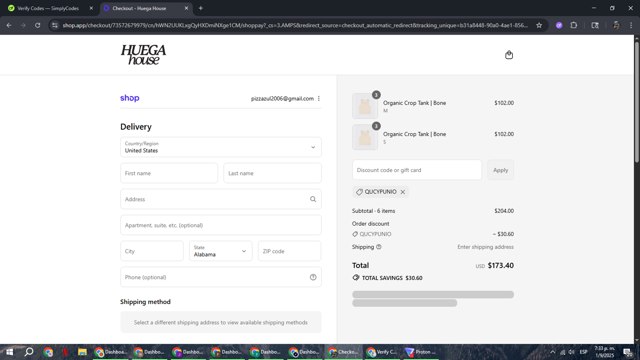Click the City input field

pyautogui.click(x=152, y=251)
